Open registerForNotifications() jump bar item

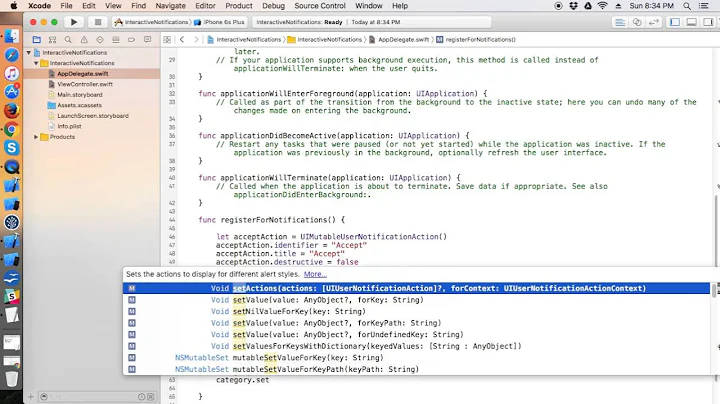coord(476,40)
